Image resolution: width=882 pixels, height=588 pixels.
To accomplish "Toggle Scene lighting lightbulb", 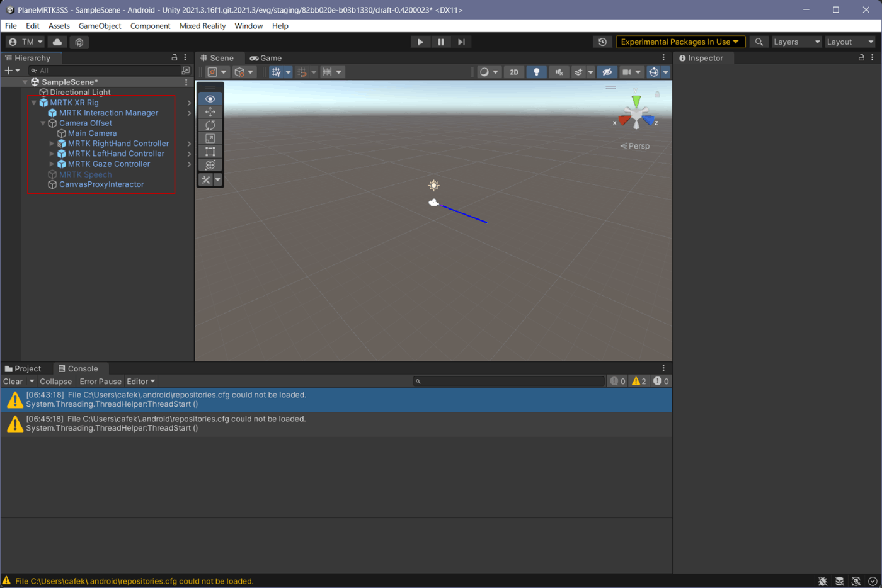I will coord(536,72).
